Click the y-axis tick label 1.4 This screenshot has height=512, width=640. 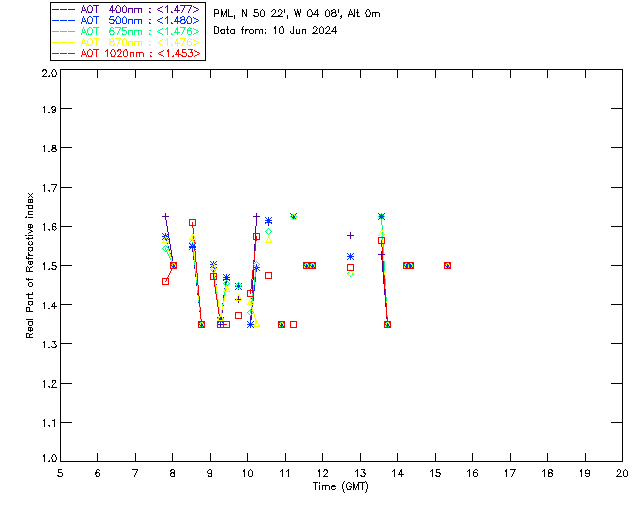(49, 305)
